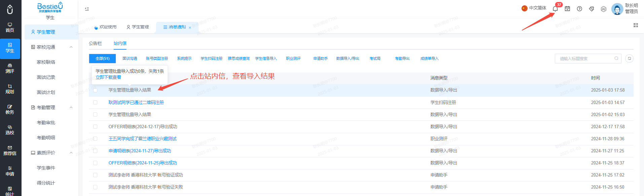
Task: Open the calendar icon in top bar
Action: [567, 9]
